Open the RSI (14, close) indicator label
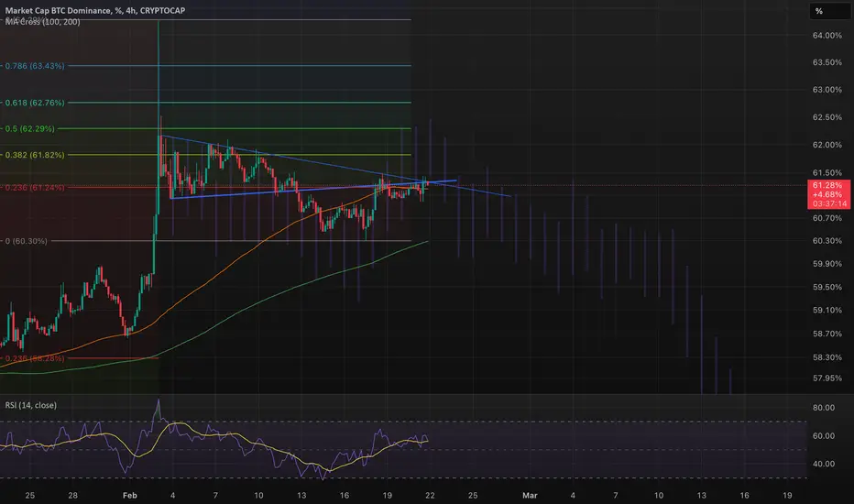The image size is (854, 504). 30,405
